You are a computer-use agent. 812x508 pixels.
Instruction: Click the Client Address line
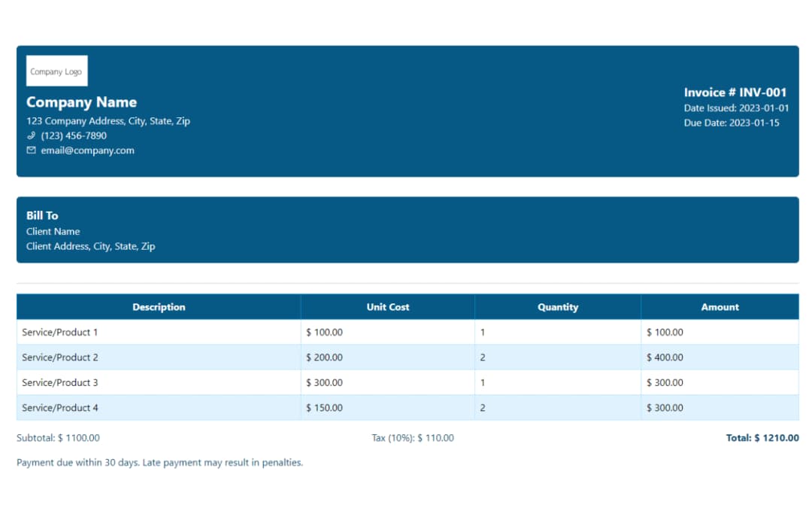coord(90,246)
